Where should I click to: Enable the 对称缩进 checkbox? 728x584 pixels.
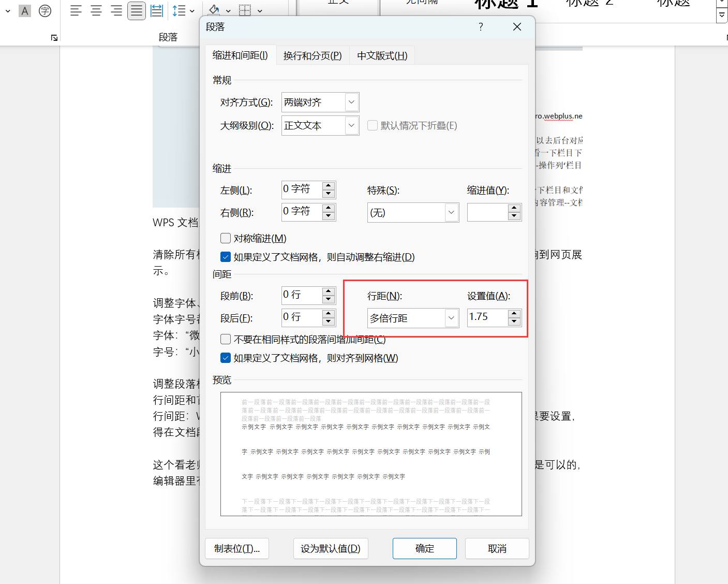[226, 238]
